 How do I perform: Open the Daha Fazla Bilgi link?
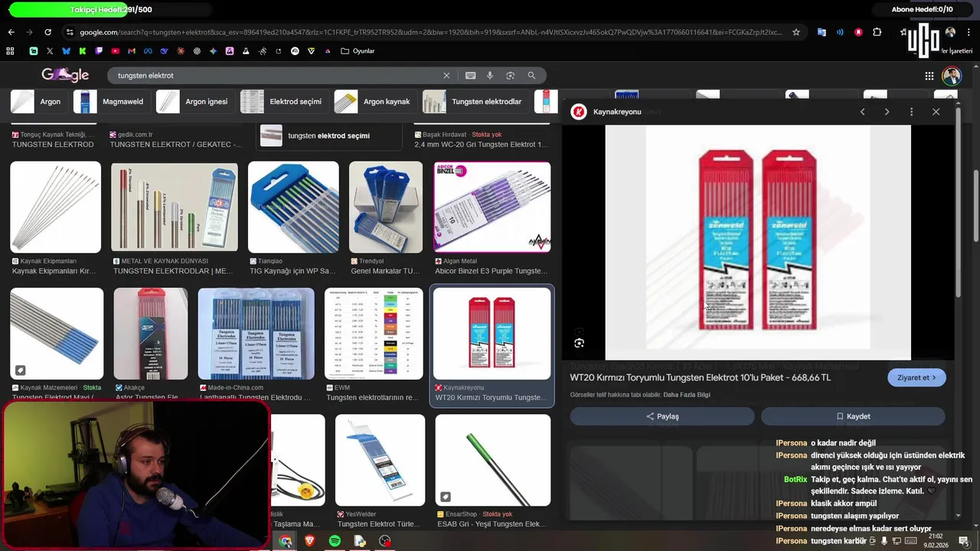coord(687,395)
